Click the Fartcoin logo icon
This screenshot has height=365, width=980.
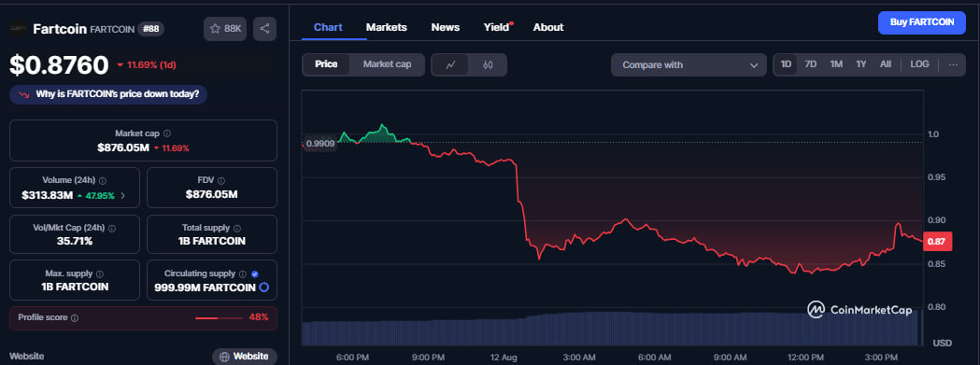click(x=18, y=28)
